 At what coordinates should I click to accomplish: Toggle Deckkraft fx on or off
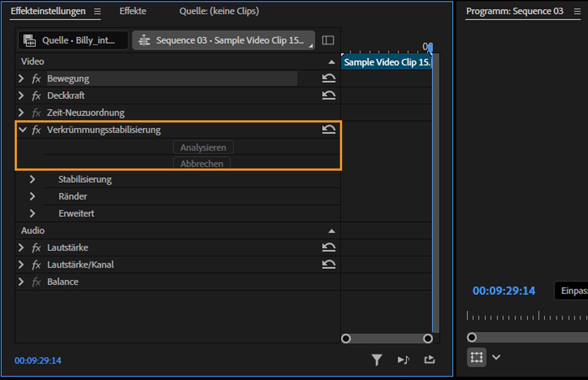(x=36, y=96)
